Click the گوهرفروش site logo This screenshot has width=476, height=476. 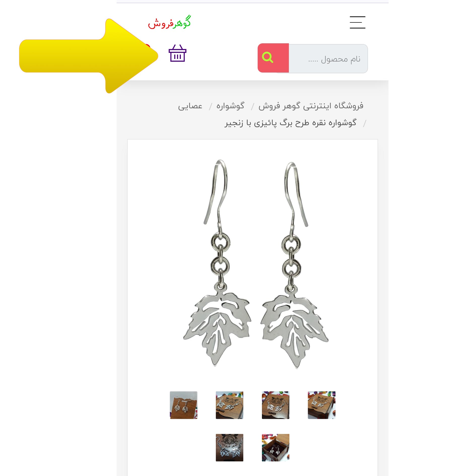pos(169,22)
